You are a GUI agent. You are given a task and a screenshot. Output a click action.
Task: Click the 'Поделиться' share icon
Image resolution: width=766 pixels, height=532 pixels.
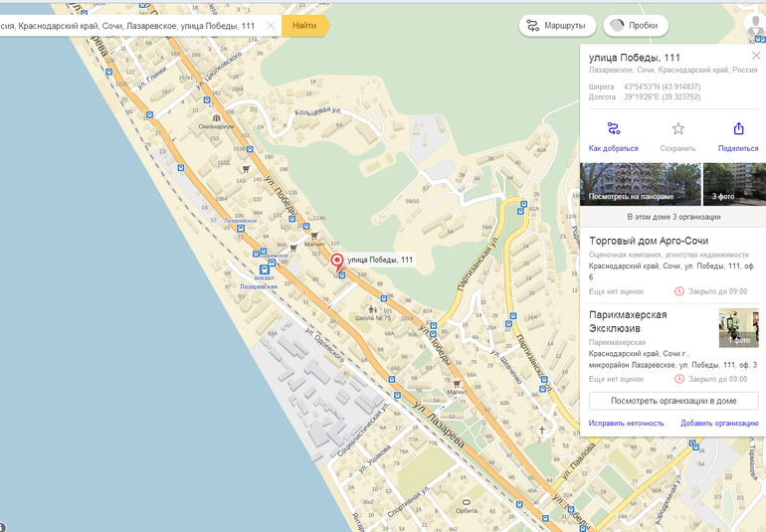coord(738,129)
